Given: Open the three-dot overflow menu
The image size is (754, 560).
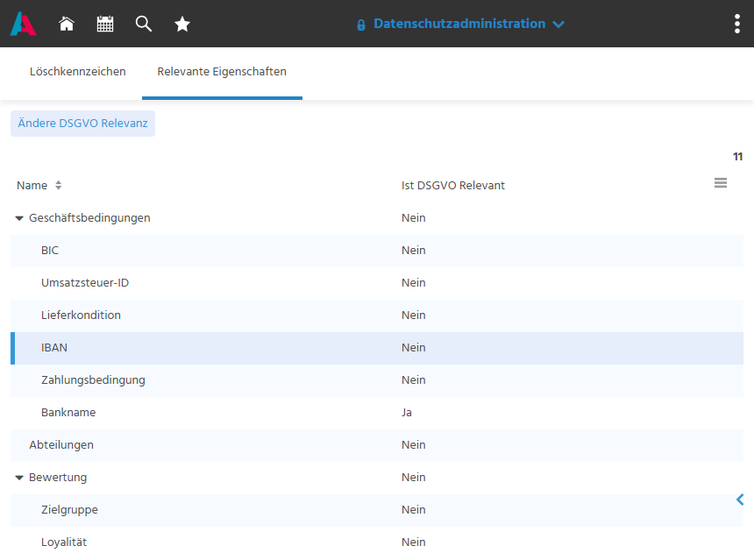Looking at the screenshot, I should click(x=737, y=24).
